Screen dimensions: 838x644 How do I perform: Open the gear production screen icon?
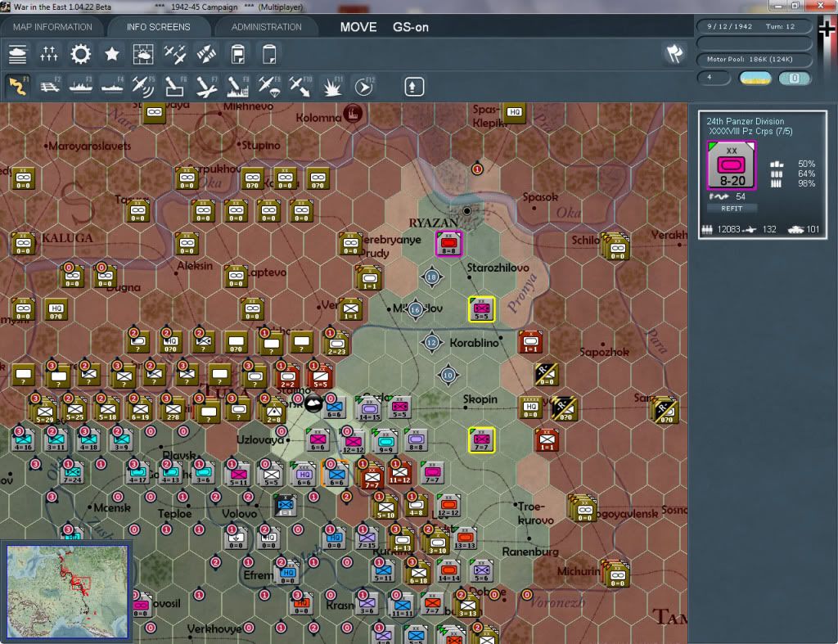tap(81, 54)
